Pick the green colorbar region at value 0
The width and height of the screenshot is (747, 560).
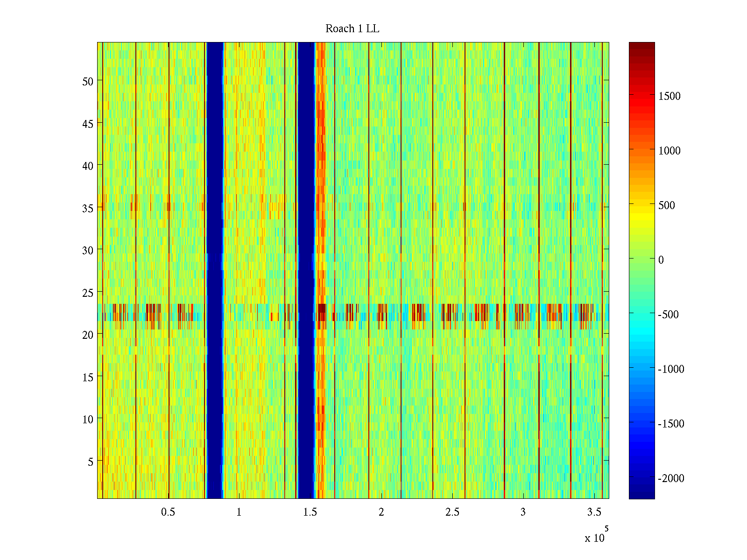(x=641, y=259)
